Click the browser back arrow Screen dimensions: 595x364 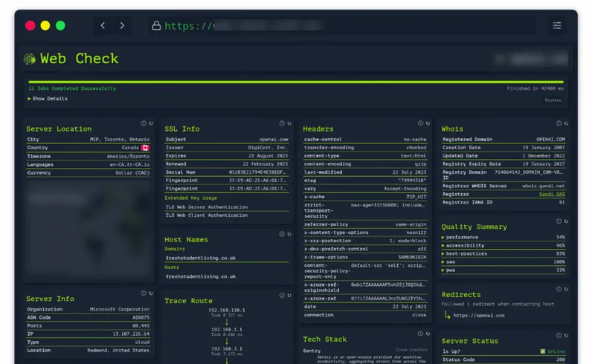click(103, 25)
